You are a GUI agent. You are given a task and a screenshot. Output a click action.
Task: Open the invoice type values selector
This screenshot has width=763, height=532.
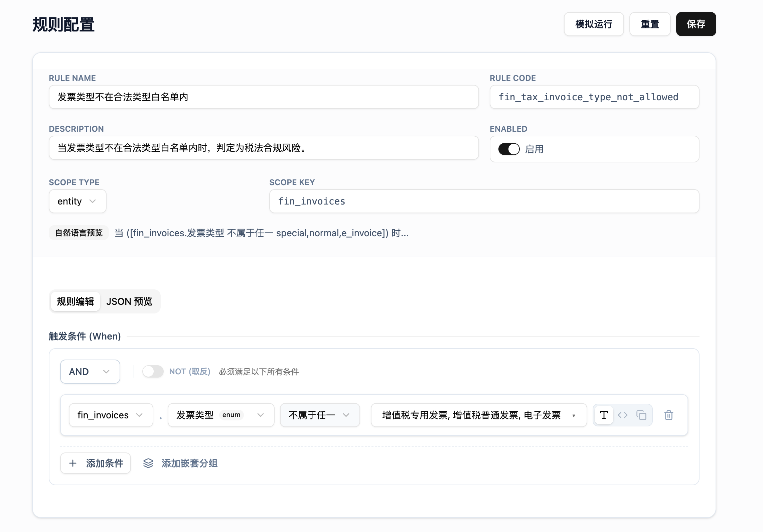click(x=478, y=415)
